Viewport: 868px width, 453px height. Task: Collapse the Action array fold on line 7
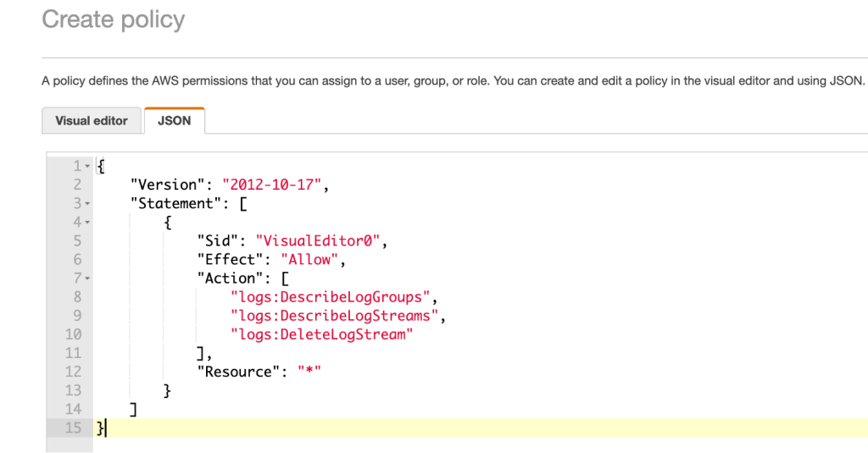coord(87,279)
